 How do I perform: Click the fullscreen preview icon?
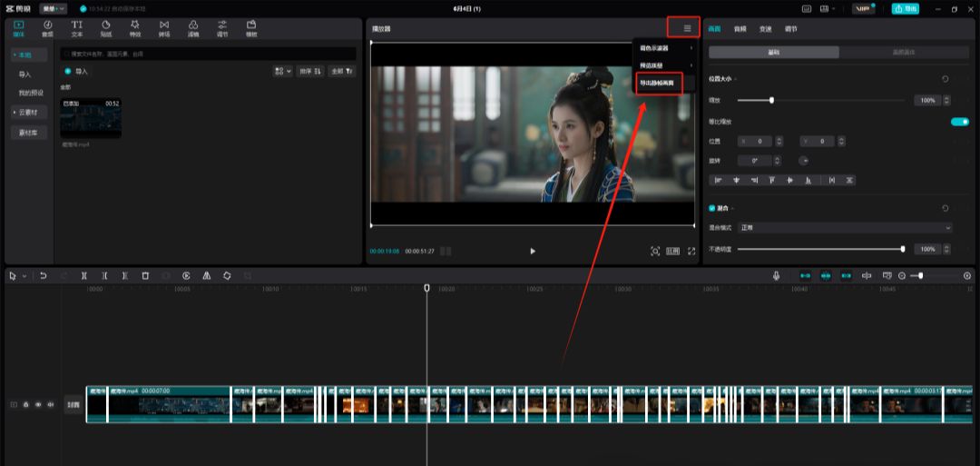tap(691, 252)
